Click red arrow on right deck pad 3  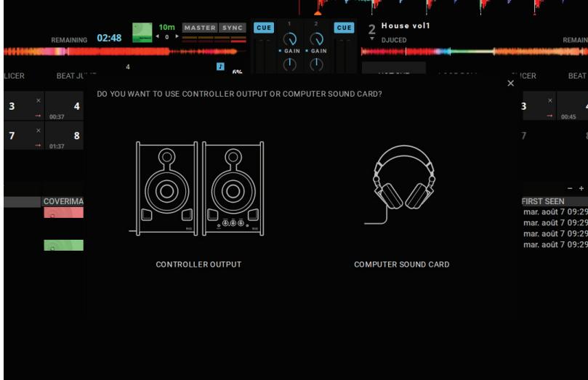point(549,116)
